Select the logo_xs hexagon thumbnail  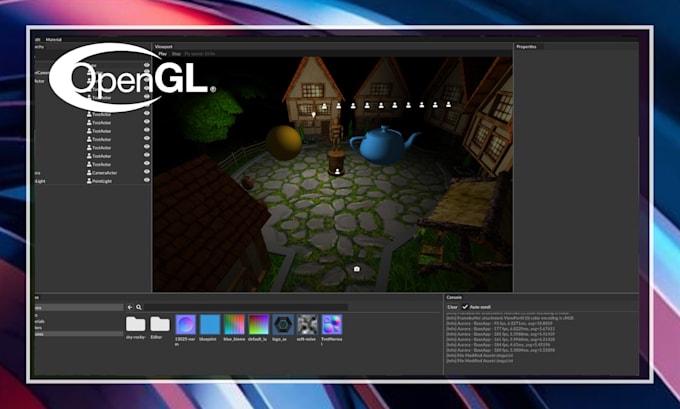(x=283, y=325)
